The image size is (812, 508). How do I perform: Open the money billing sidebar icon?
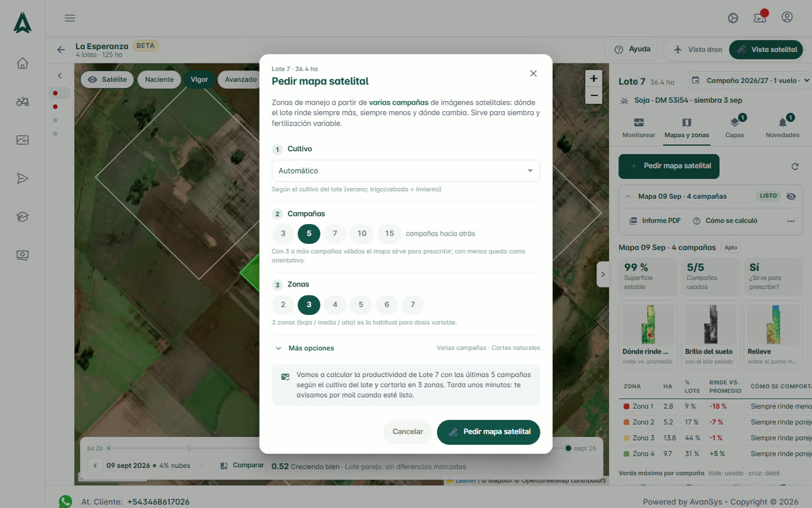22,255
